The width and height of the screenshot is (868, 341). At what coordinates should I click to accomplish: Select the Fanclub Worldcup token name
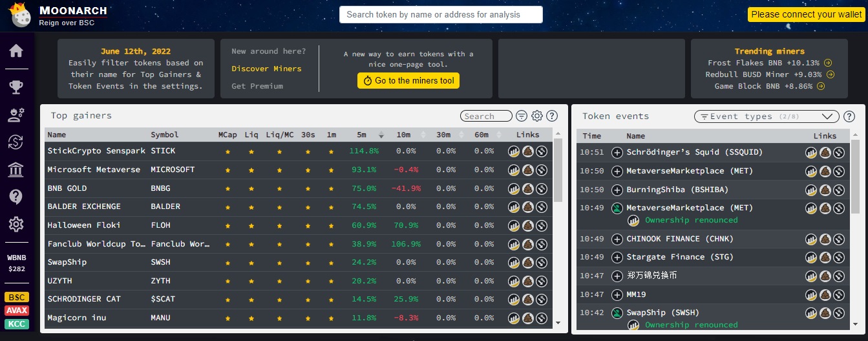click(96, 244)
